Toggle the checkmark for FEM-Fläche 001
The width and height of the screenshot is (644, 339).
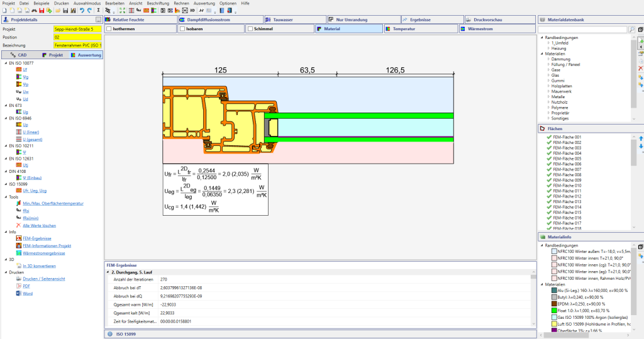click(x=549, y=137)
